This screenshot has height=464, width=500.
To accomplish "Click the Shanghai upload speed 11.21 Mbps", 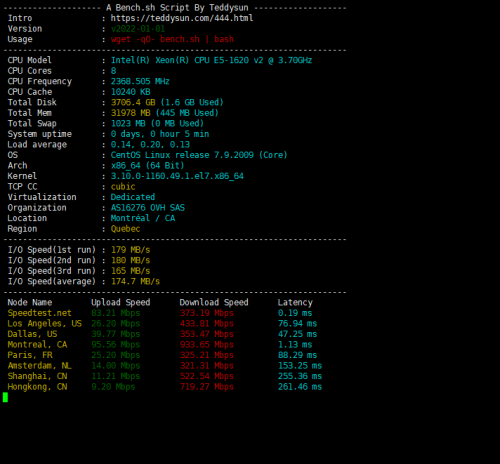I will [116, 376].
